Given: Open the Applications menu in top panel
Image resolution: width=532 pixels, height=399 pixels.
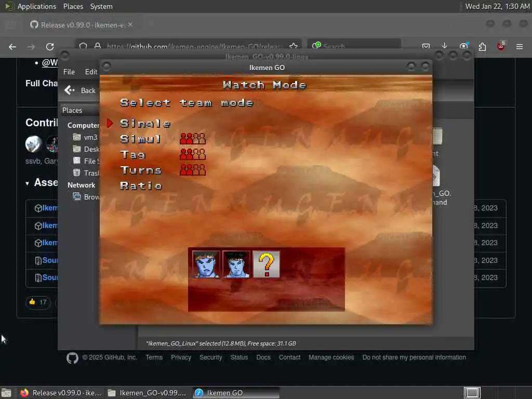Looking at the screenshot, I should tap(37, 6).
